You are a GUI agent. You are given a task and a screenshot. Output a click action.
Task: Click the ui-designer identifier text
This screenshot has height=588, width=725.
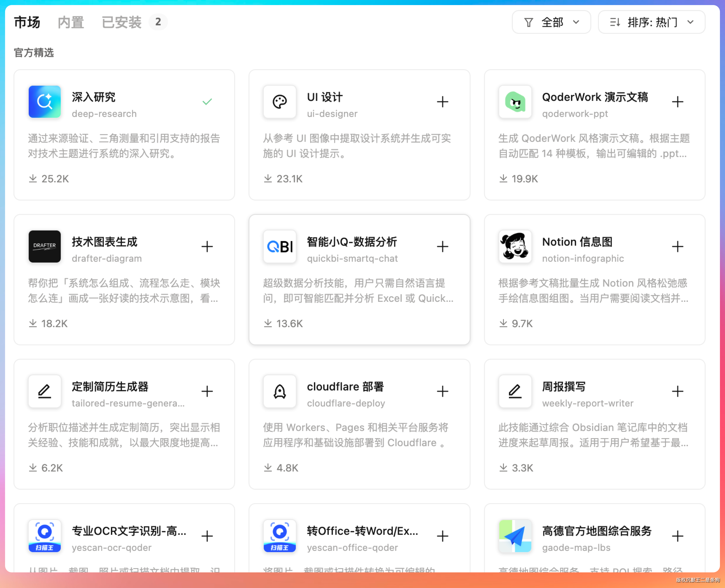pos(332,114)
